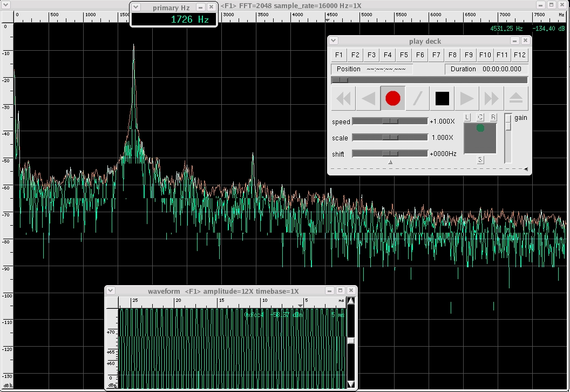Click the waveform scrollbar down arrow
The width and height of the screenshot is (570, 392).
pos(351,384)
